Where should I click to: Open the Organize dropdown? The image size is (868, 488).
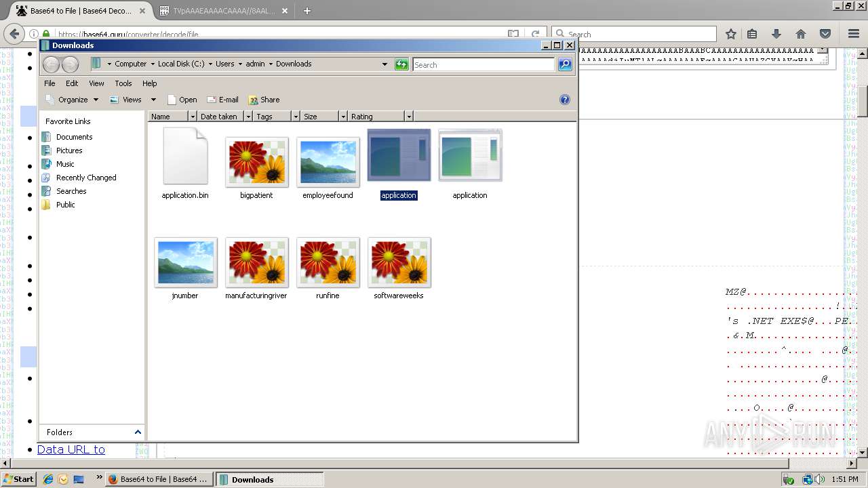(x=73, y=100)
